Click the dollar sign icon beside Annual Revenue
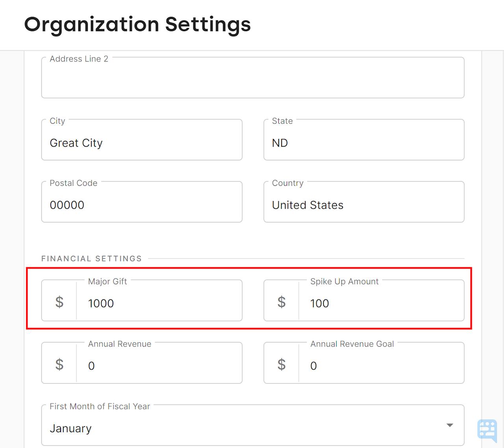This screenshot has height=448, width=504. (x=59, y=364)
